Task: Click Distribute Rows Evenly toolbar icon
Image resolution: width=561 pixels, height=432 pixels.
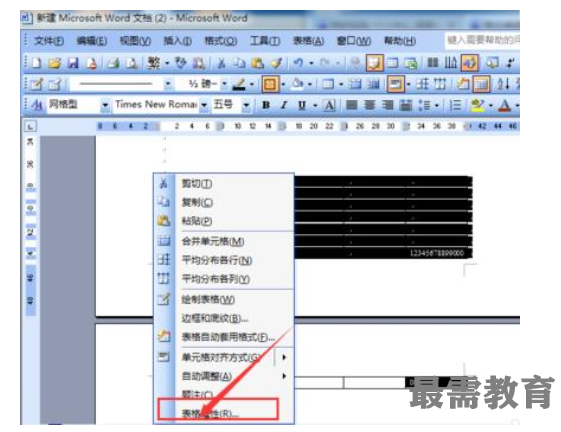Action: (423, 84)
